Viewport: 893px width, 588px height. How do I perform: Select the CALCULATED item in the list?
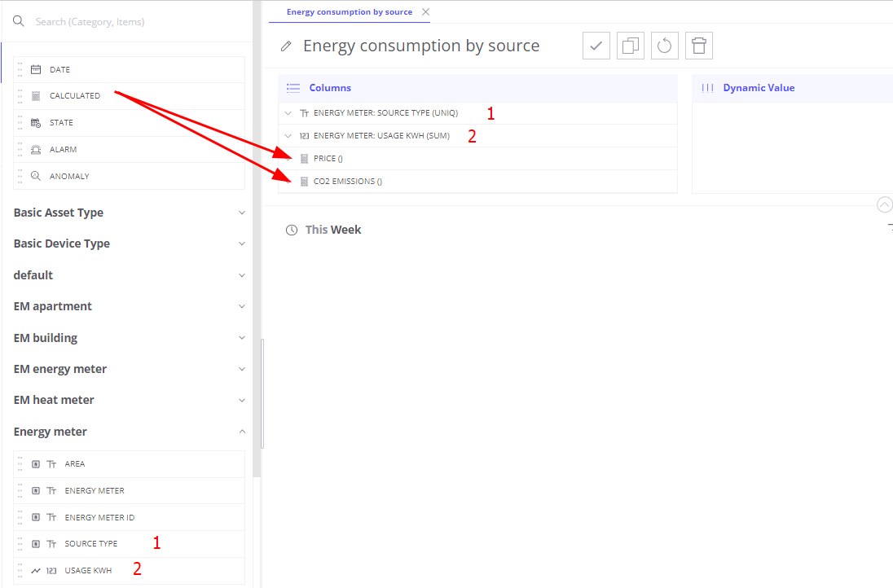75,96
